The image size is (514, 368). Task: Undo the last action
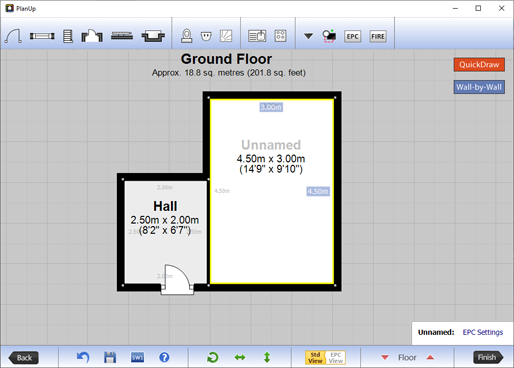(x=83, y=357)
